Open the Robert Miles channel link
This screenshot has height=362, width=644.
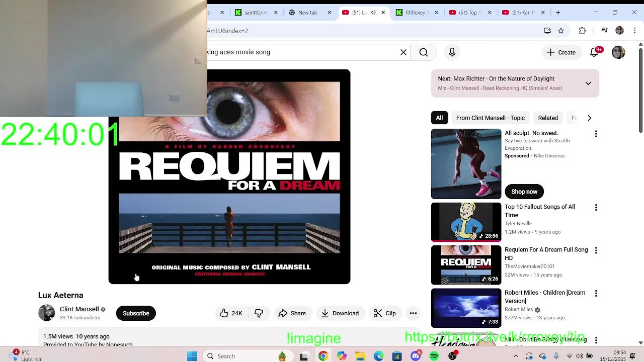(519, 310)
